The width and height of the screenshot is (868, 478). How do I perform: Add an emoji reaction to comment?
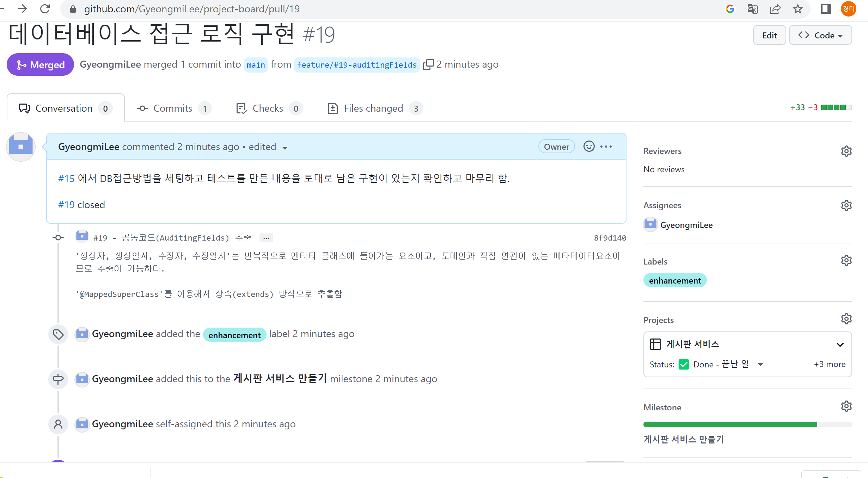point(589,147)
